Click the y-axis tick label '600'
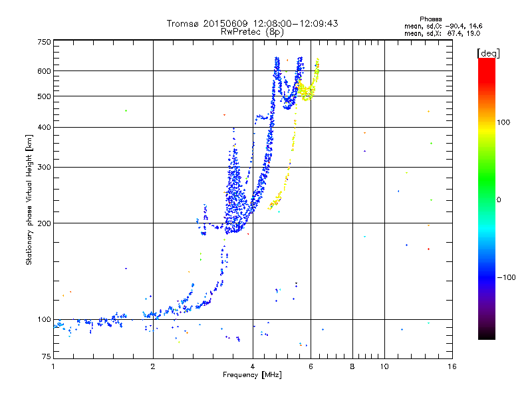Image resolution: width=532 pixels, height=399 pixels. click(x=44, y=71)
